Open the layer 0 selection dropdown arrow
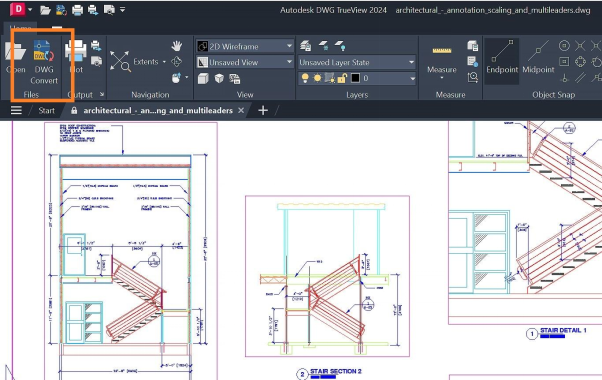 (412, 78)
